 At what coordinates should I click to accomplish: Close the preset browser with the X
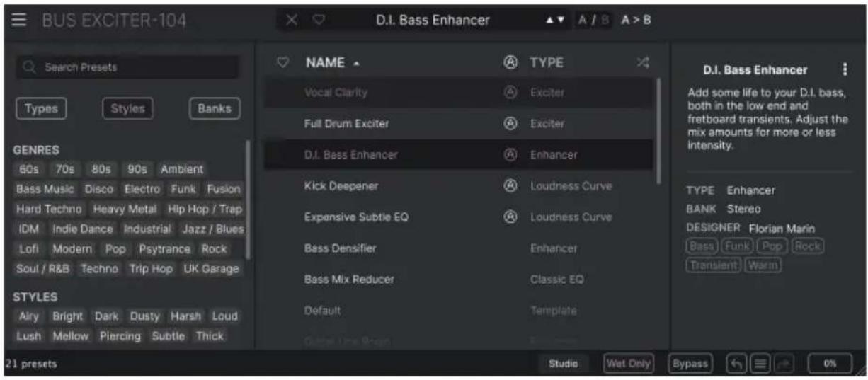291,21
